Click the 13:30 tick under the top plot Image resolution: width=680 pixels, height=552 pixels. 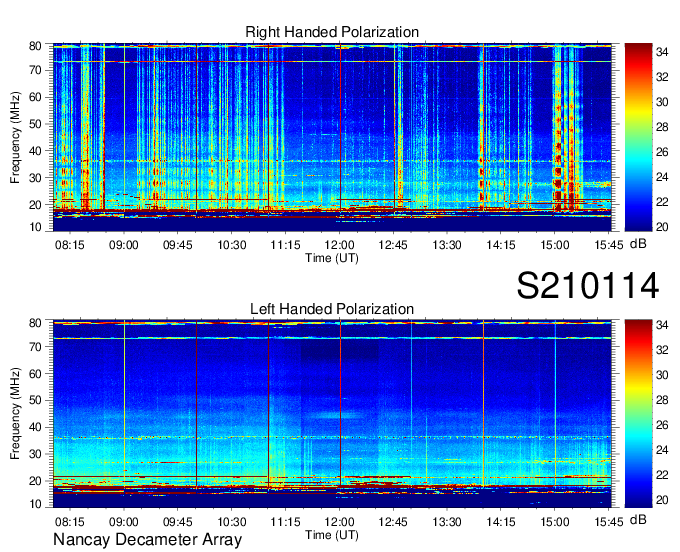[x=447, y=245]
